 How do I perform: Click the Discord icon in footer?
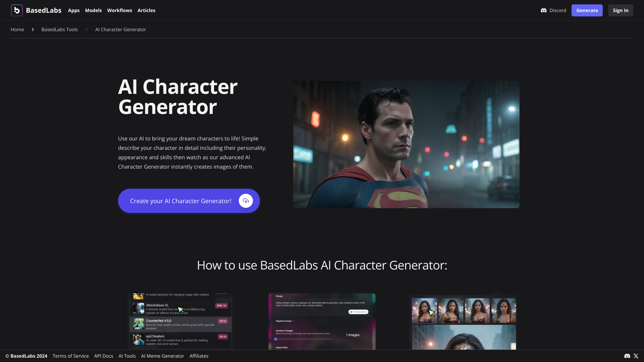pos(627,356)
